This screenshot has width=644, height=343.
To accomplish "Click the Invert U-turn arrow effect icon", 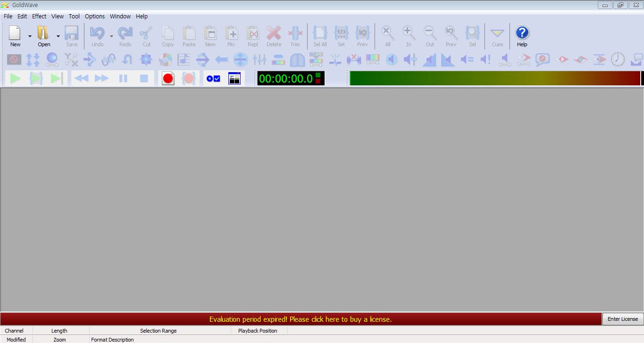I will (127, 59).
